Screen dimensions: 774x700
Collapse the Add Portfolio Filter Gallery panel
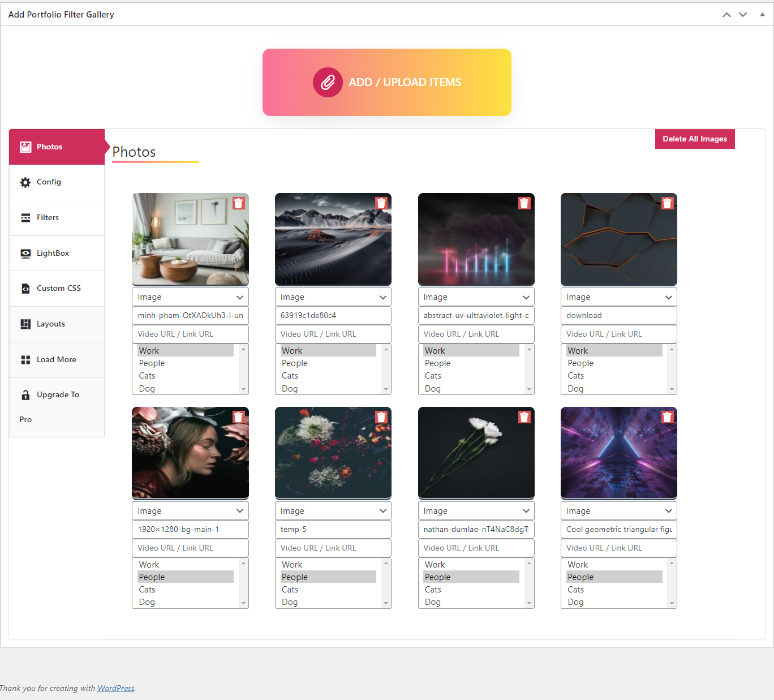click(x=762, y=15)
